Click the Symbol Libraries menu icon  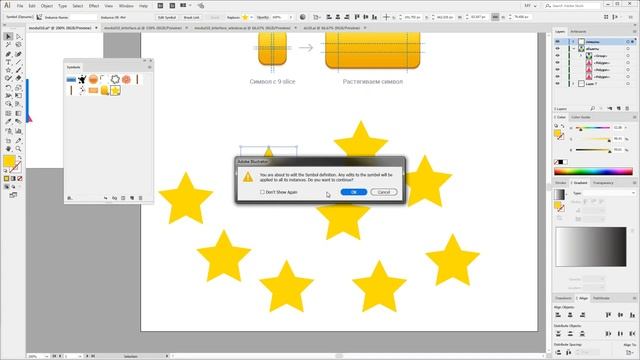(x=69, y=198)
